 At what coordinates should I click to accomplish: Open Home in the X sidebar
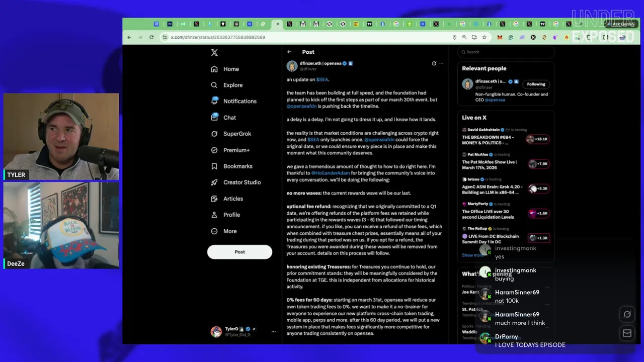[225, 69]
